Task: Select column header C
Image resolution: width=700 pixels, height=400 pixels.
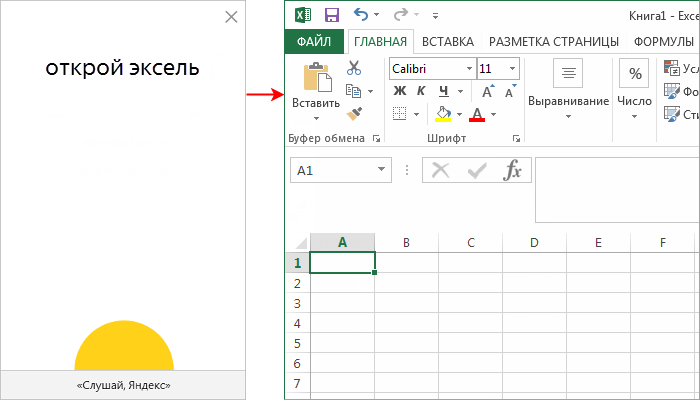Action: [x=470, y=242]
